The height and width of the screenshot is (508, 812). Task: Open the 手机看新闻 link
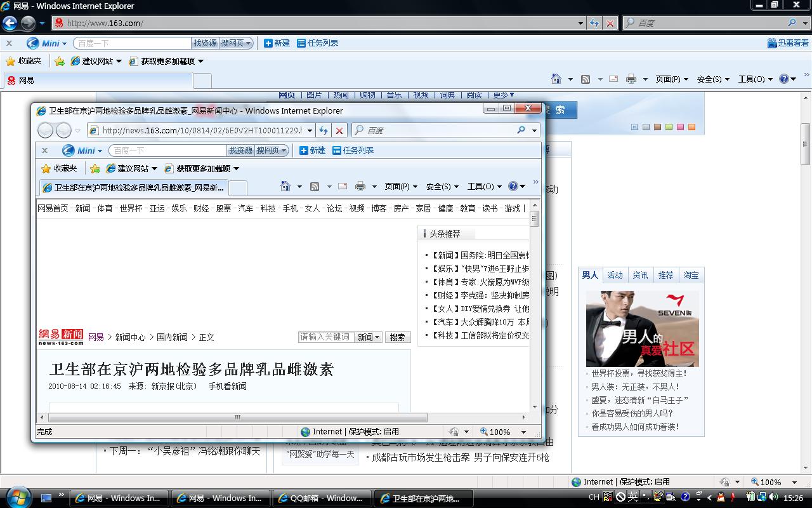228,386
